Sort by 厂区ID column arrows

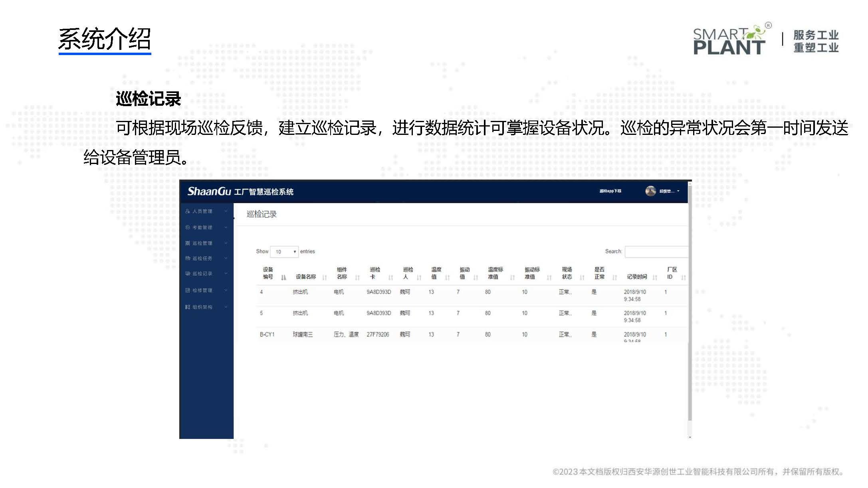pyautogui.click(x=683, y=277)
